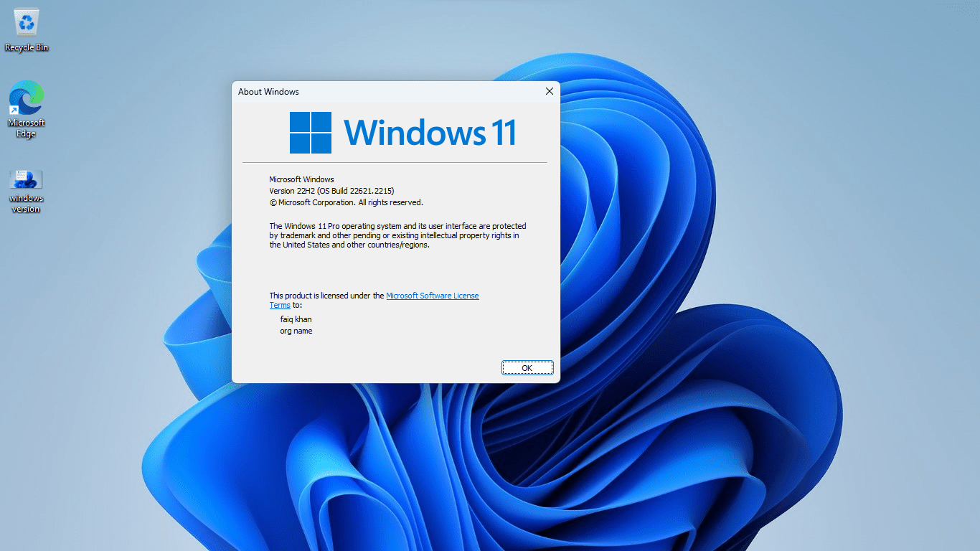Click the "The Windows 11 Pro operating system" line

397,226
